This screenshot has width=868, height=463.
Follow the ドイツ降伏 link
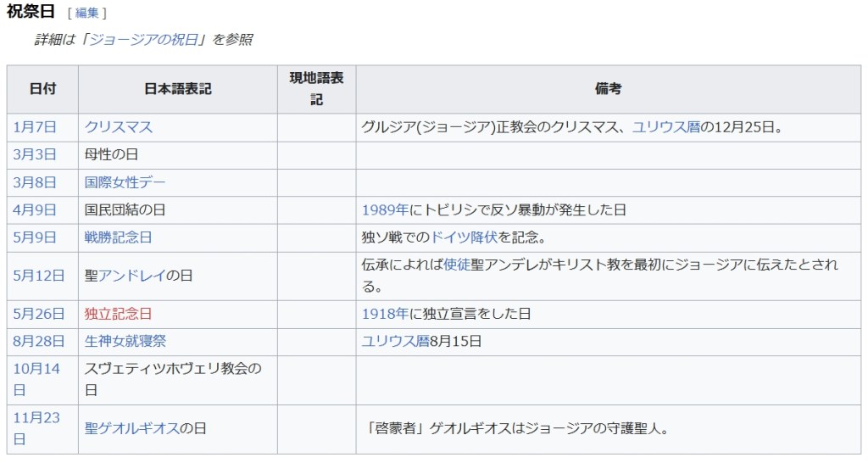(465, 237)
